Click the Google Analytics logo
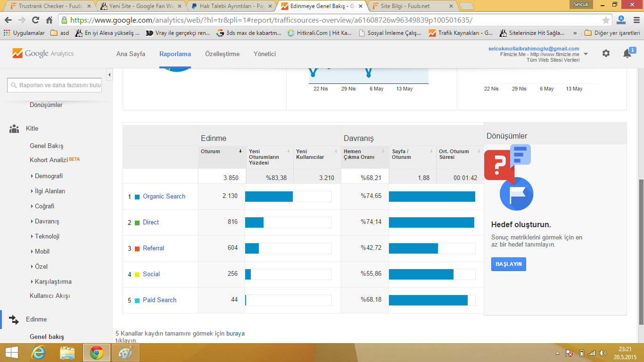 coord(43,53)
